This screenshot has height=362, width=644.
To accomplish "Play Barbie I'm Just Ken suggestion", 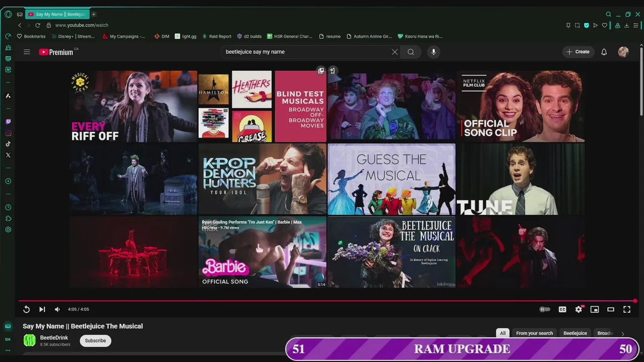I will click(x=262, y=252).
